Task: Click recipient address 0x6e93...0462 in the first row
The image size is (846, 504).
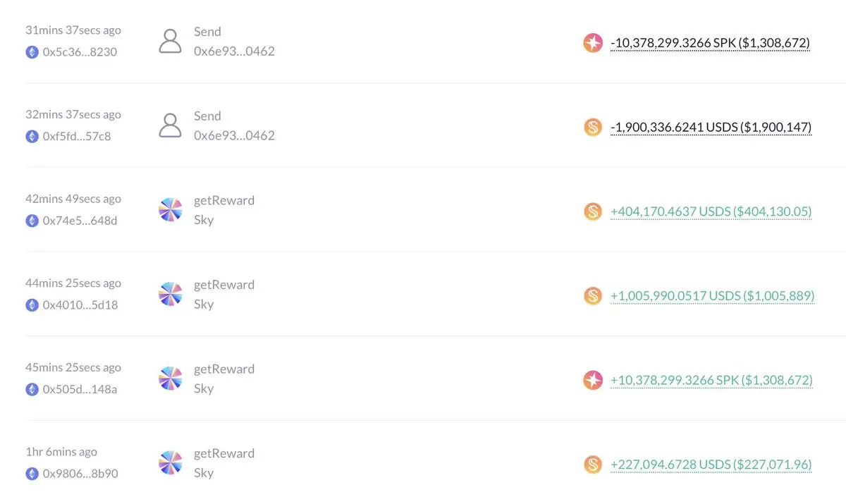Action: point(234,51)
